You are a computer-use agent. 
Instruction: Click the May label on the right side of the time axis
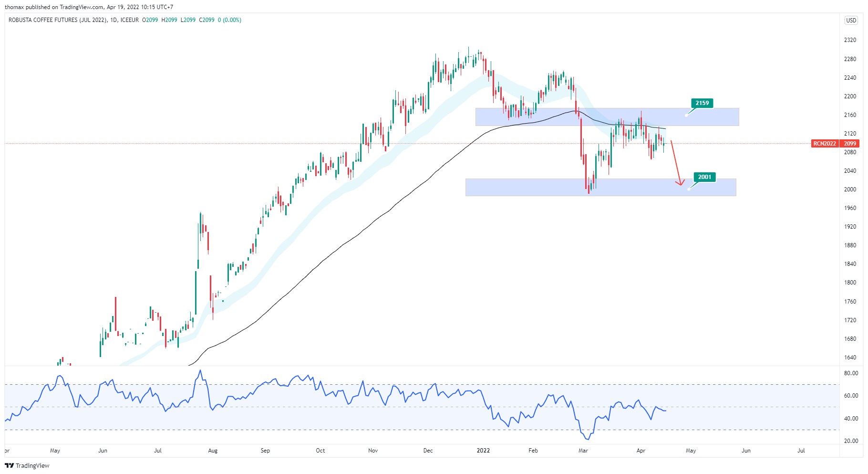(x=691, y=451)
